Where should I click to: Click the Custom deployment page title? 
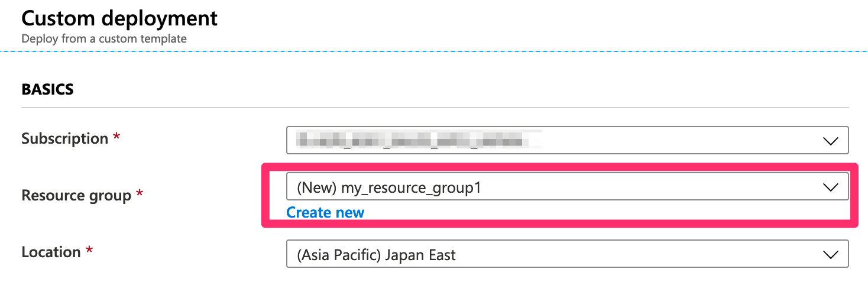[x=119, y=18]
